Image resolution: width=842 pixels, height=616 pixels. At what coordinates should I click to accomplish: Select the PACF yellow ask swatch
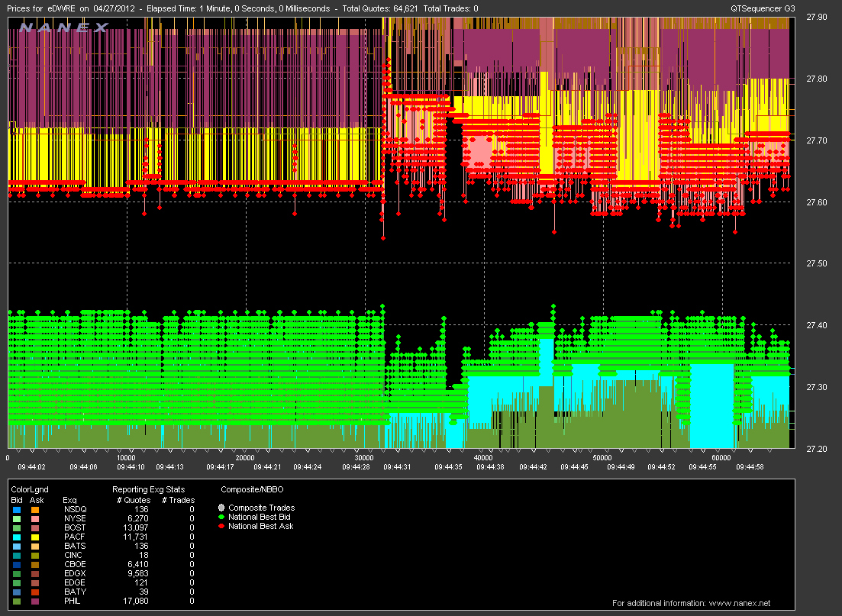coord(34,537)
